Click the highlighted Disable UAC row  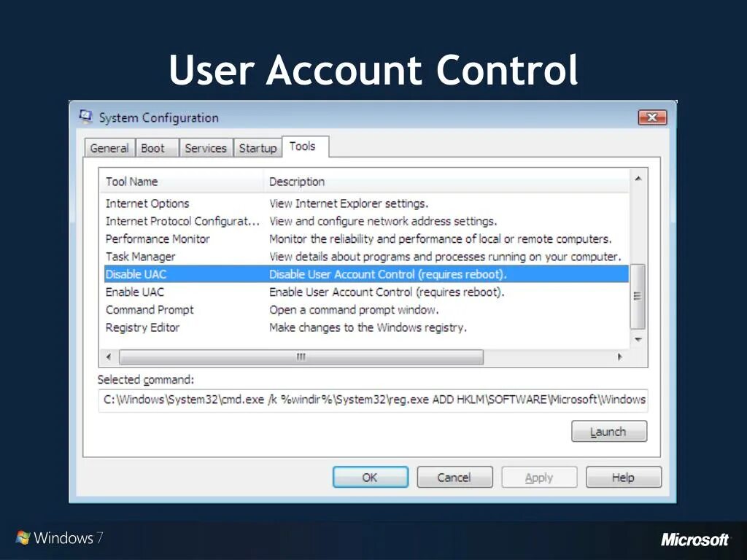366,274
